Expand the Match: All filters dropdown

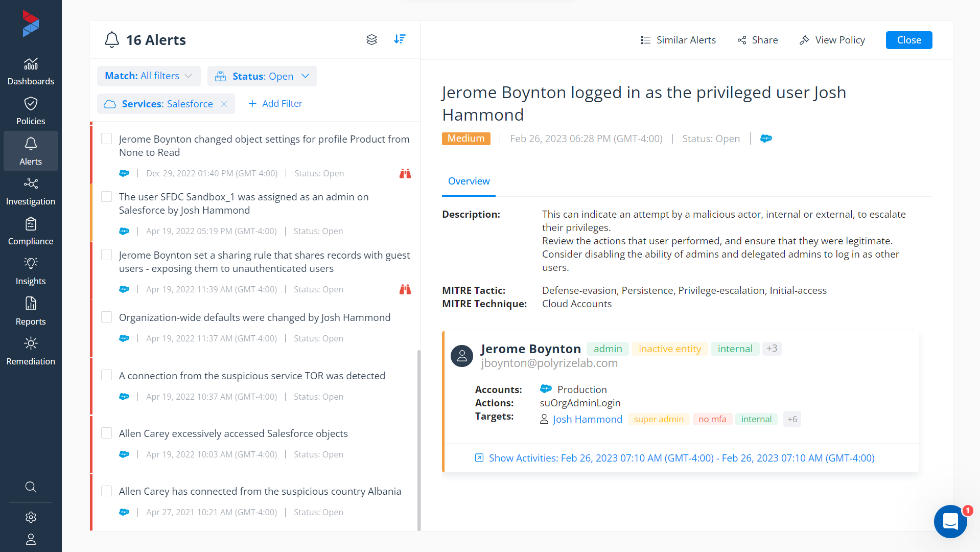pyautogui.click(x=148, y=76)
